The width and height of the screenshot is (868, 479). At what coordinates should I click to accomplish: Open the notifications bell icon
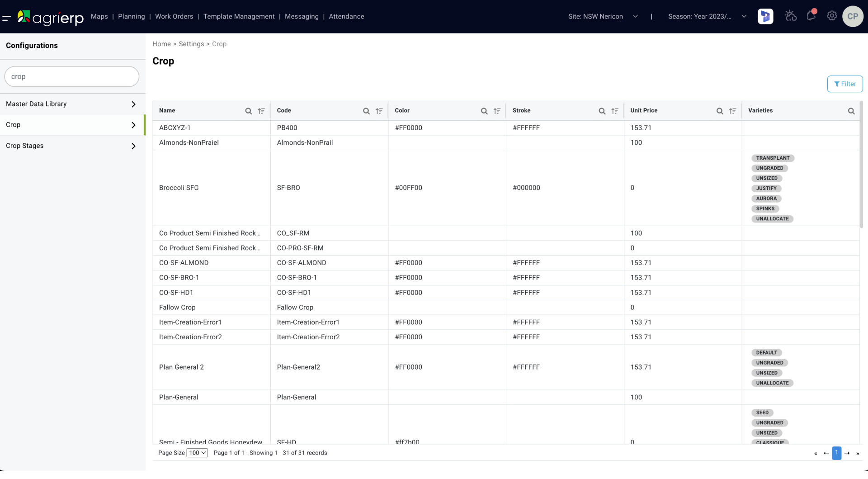coord(811,16)
